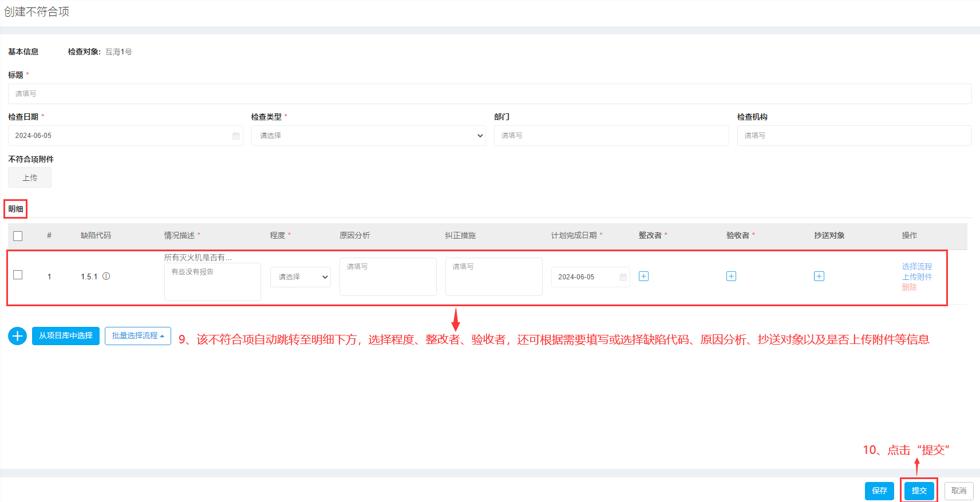
Task: Click the 取消 button
Action: (959, 491)
